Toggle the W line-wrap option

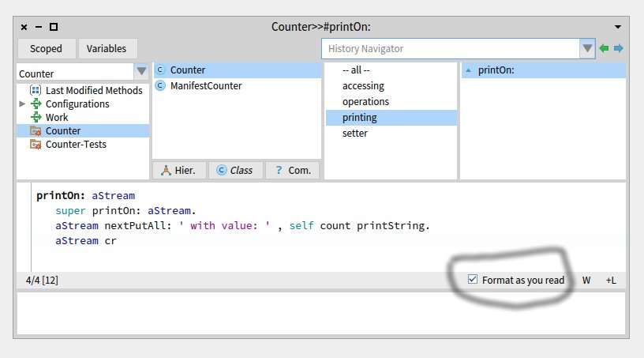586,281
